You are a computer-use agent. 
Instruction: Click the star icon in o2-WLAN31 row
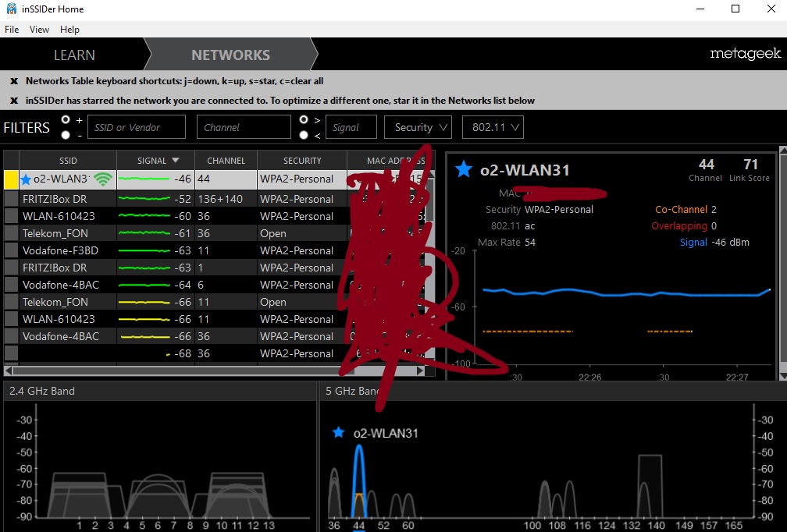pos(26,179)
